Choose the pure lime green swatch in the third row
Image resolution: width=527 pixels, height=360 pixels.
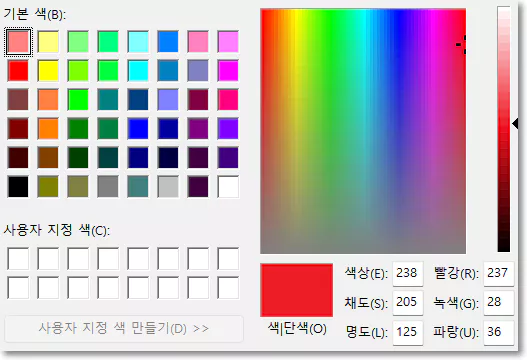(x=78, y=99)
